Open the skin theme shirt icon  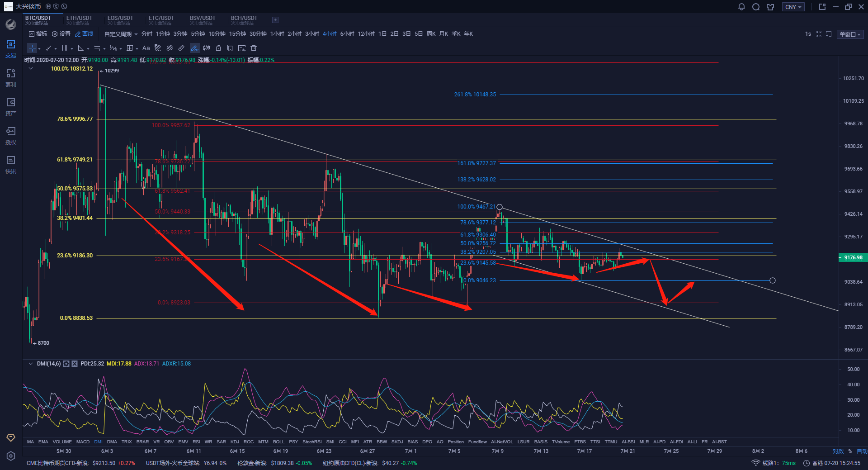(x=770, y=7)
